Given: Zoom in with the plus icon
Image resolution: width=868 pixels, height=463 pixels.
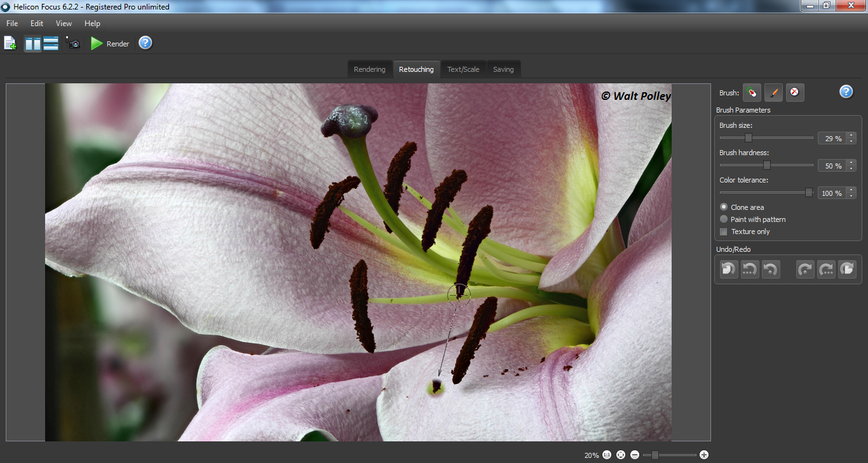Looking at the screenshot, I should pyautogui.click(x=703, y=455).
